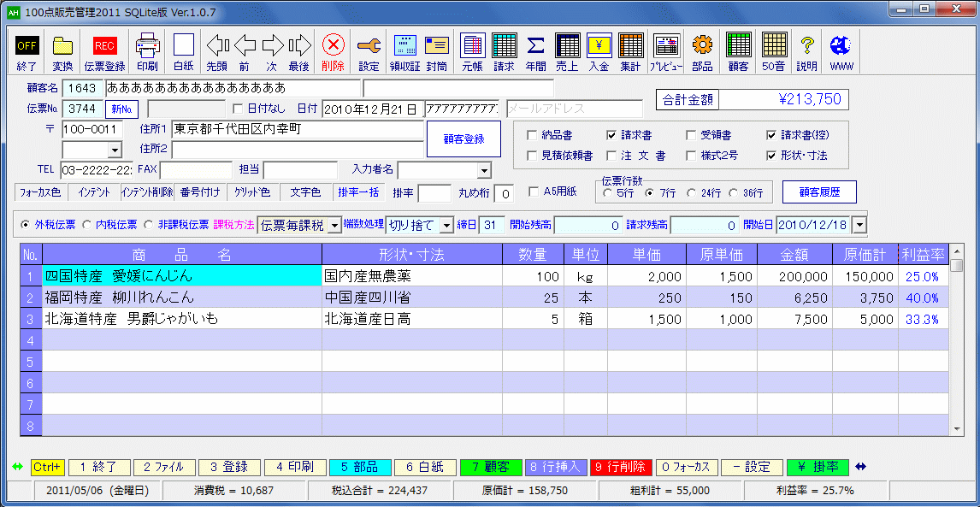The height and width of the screenshot is (507, 980).
Task: Open the 元帳 ledger icon
Action: (473, 52)
